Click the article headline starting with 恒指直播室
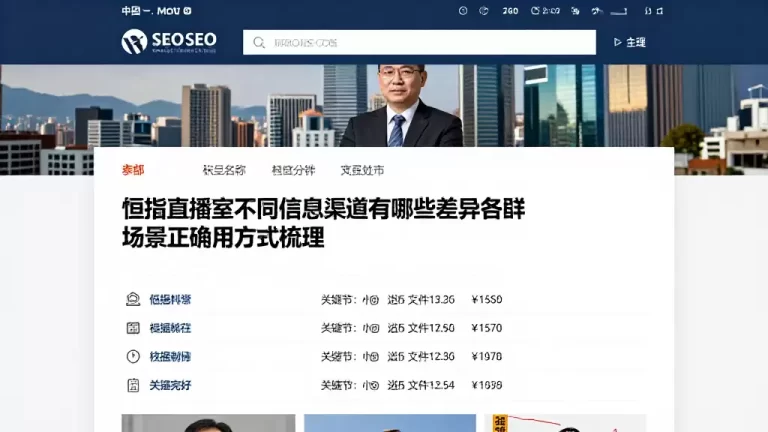 323,223
